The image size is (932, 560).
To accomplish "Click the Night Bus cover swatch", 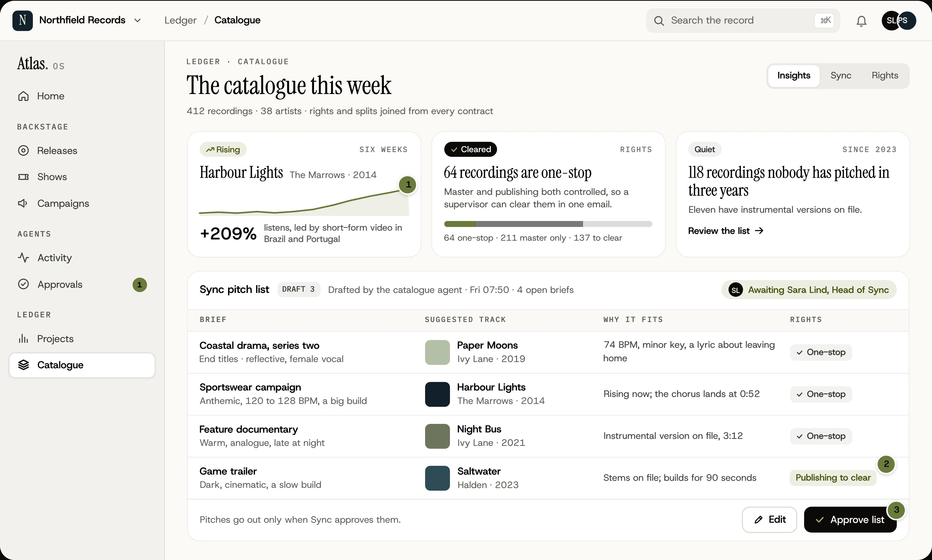I will (437, 436).
